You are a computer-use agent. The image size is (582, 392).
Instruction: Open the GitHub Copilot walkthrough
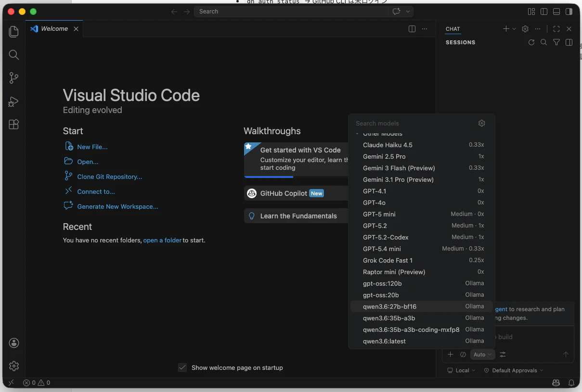(x=296, y=193)
